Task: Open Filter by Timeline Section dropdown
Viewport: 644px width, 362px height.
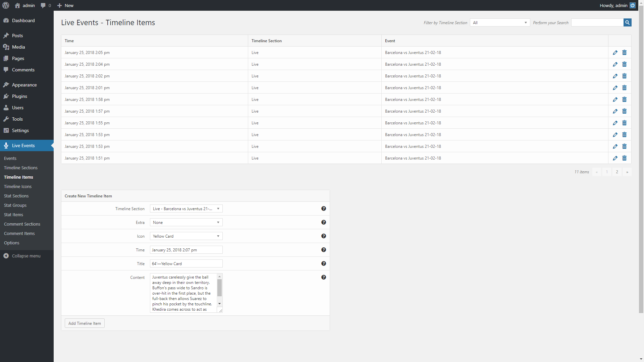Action: [500, 22]
